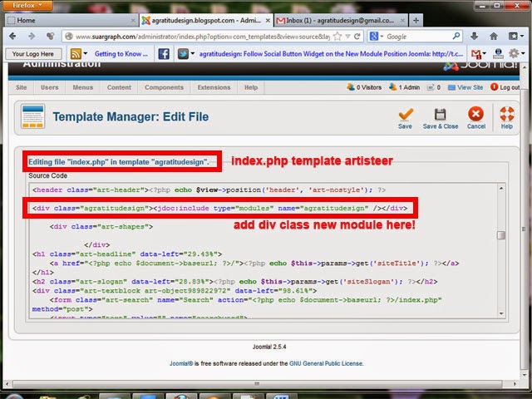Click the 0 Visitors link
This screenshot has height=399, width=532.
[368, 87]
